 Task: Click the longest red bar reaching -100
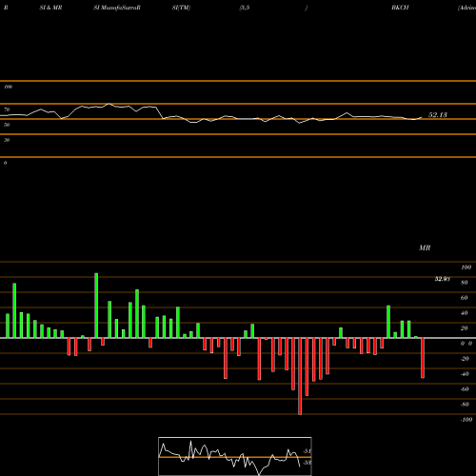click(300, 376)
